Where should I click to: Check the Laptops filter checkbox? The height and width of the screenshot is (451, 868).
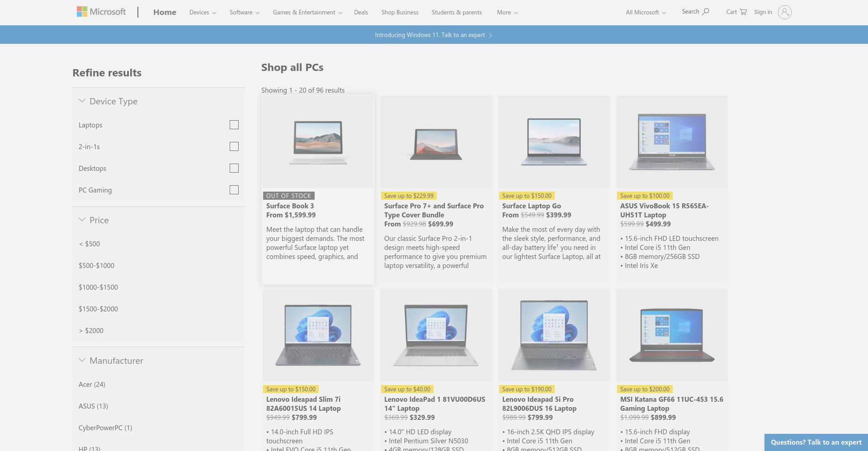click(234, 125)
